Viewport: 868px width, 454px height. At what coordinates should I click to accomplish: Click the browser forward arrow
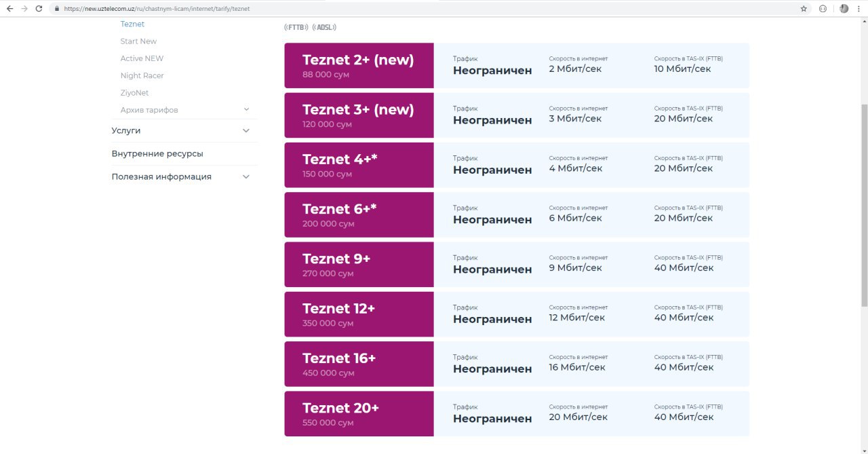point(24,9)
